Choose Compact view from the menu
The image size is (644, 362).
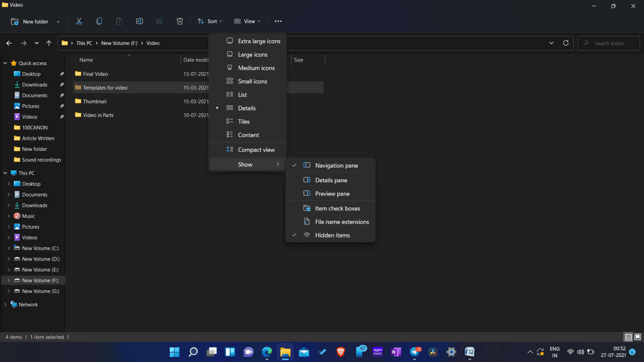pyautogui.click(x=256, y=149)
